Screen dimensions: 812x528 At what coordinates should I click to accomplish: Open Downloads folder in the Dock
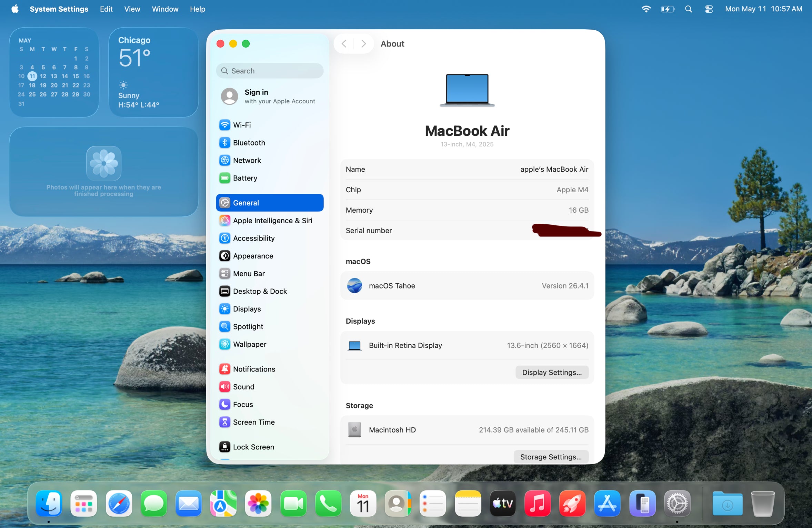pyautogui.click(x=728, y=503)
